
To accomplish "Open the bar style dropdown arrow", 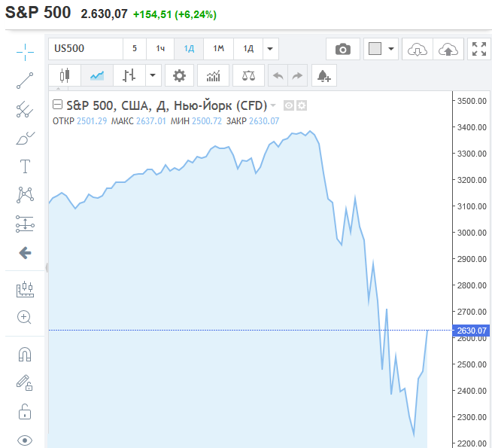I will click(x=153, y=75).
